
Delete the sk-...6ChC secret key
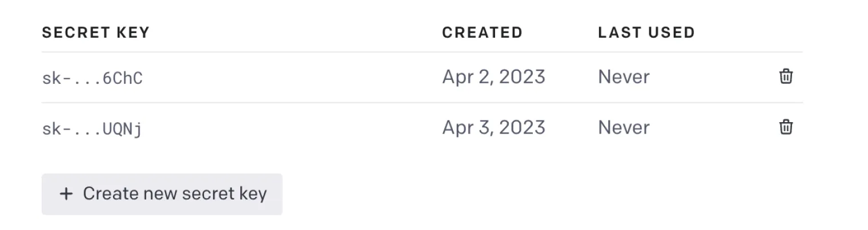[786, 76]
